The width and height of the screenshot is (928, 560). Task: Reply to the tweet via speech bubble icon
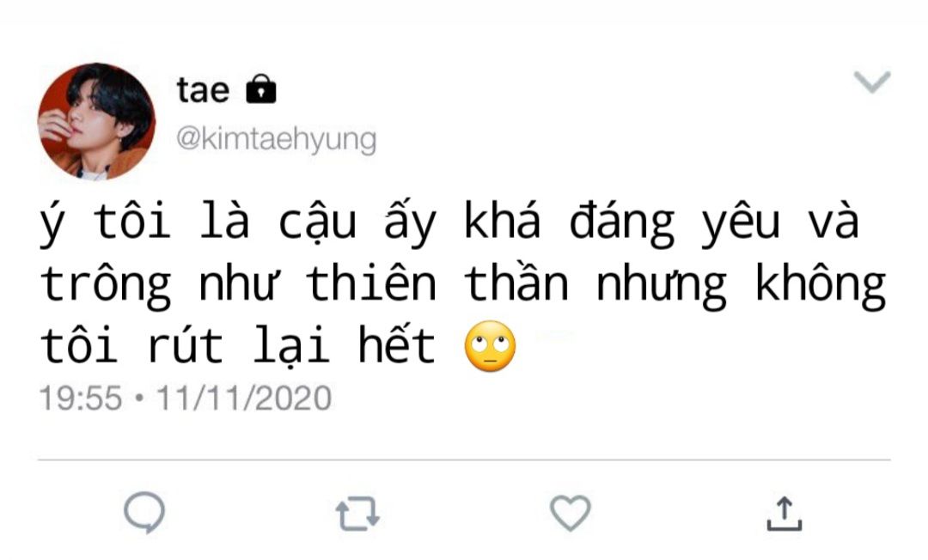144,512
